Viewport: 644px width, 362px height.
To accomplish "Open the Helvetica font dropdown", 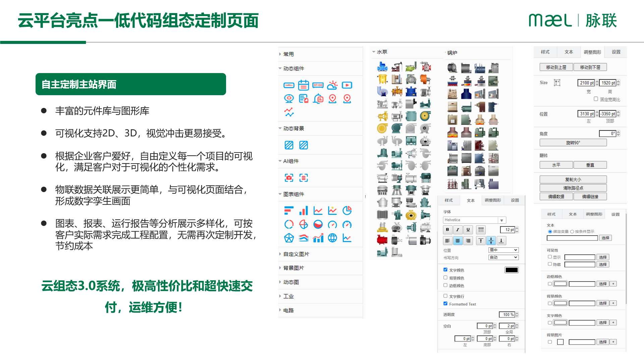I will [x=501, y=220].
